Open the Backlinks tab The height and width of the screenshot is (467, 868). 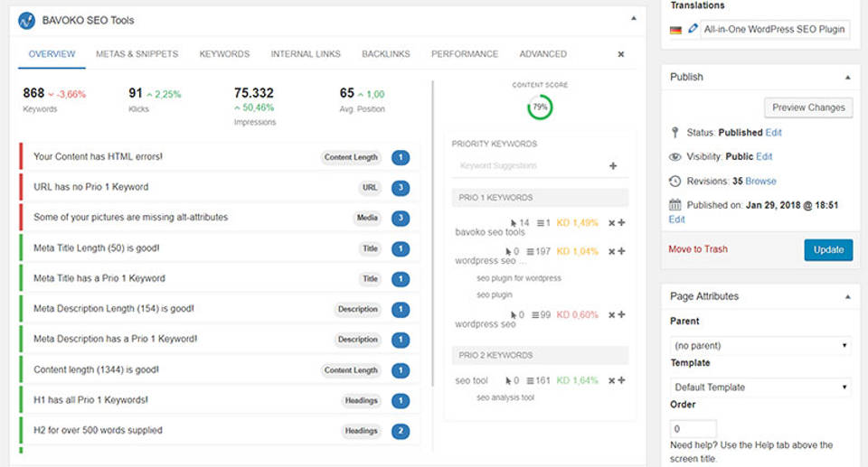[386, 54]
